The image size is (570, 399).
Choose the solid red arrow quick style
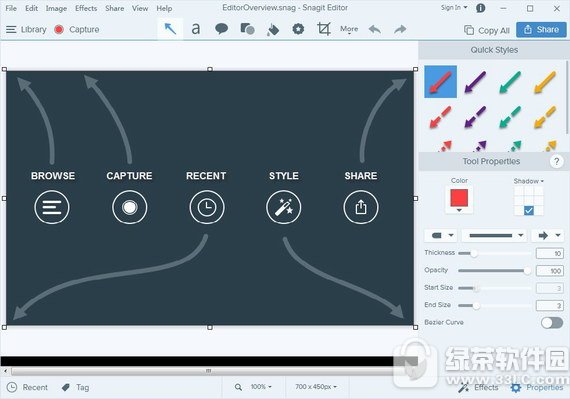click(440, 82)
